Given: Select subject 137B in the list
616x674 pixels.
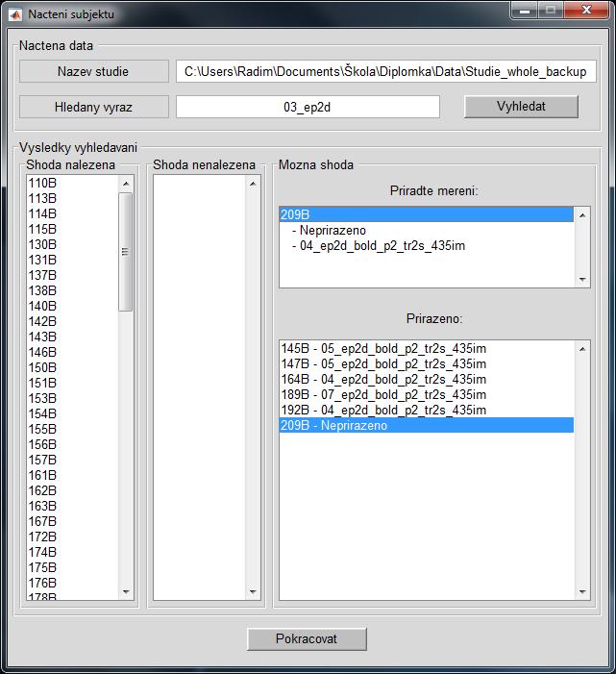Looking at the screenshot, I should (x=72, y=275).
